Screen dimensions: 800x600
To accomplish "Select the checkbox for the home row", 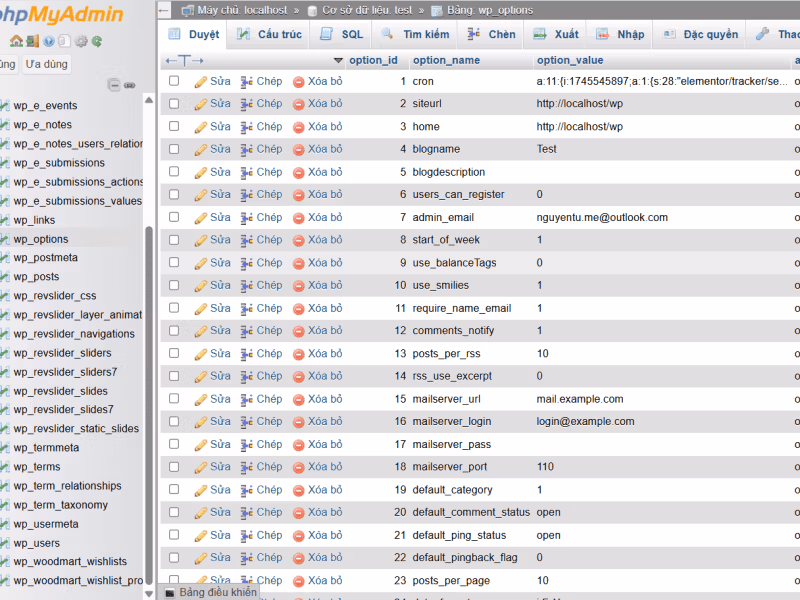I will (174, 126).
